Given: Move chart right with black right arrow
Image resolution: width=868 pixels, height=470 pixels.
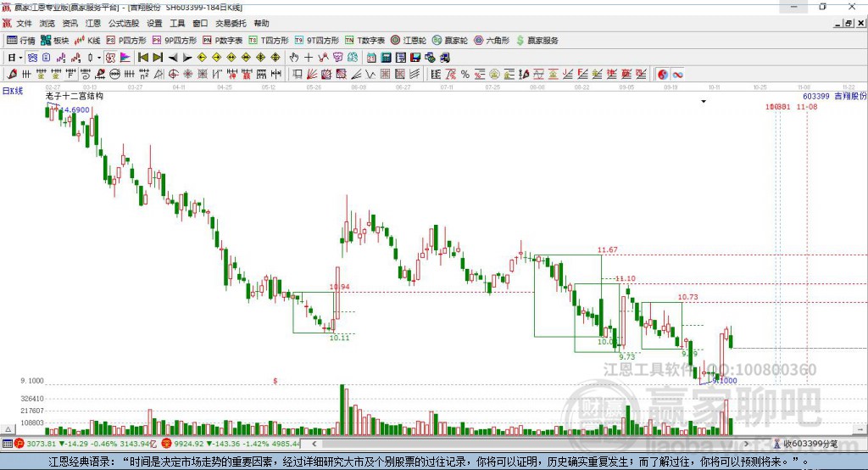Looking at the screenshot, I should (x=187, y=58).
